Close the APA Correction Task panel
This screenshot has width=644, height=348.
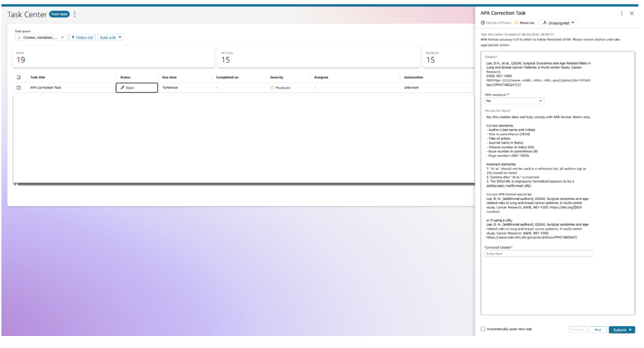pos(631,13)
